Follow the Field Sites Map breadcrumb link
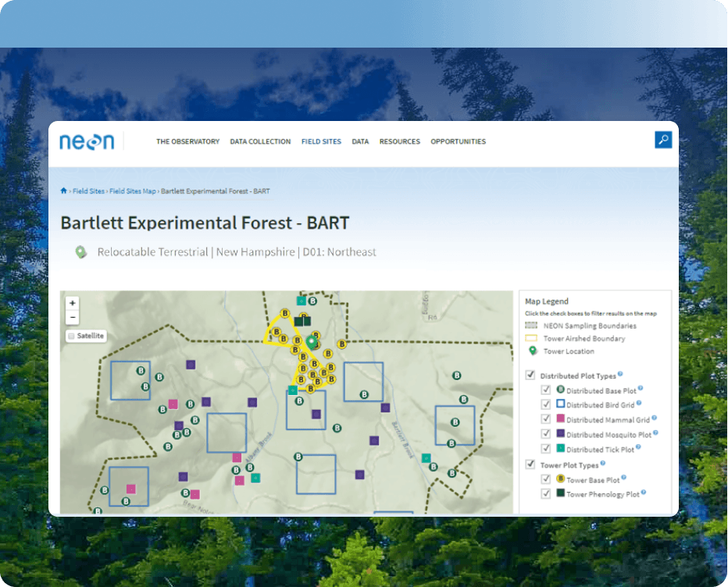 (x=132, y=191)
